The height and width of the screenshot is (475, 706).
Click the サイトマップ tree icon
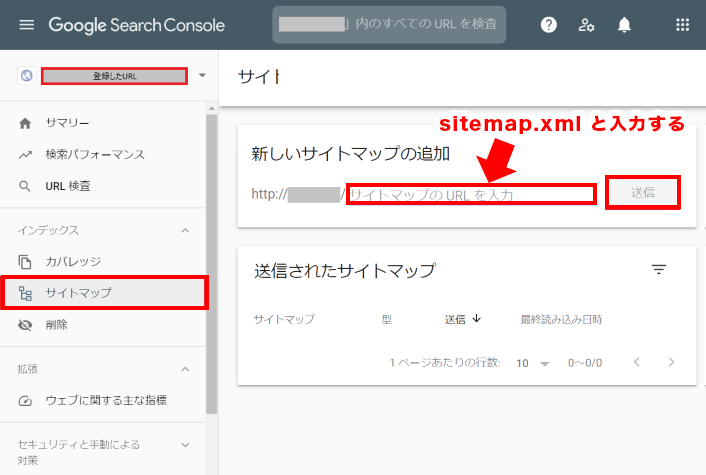point(25,293)
